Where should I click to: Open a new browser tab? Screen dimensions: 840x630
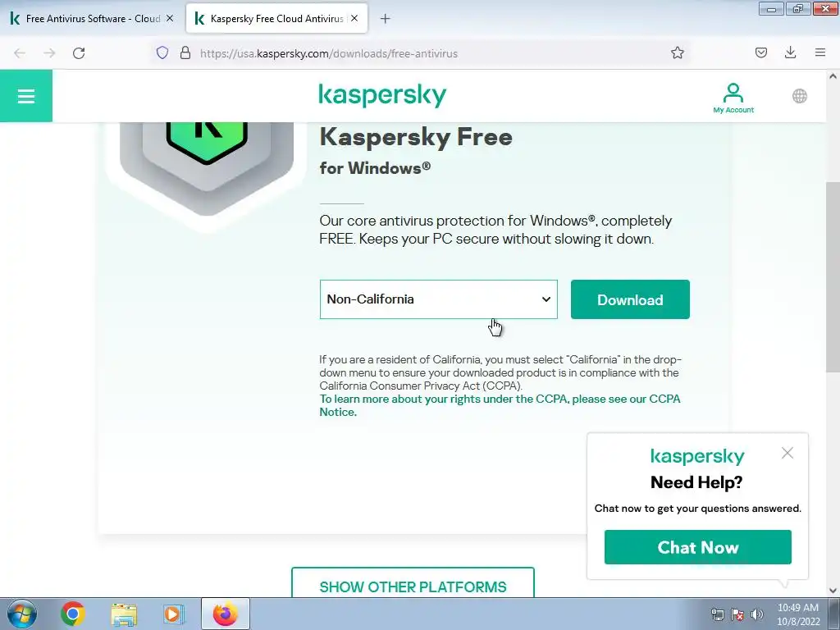[385, 19]
